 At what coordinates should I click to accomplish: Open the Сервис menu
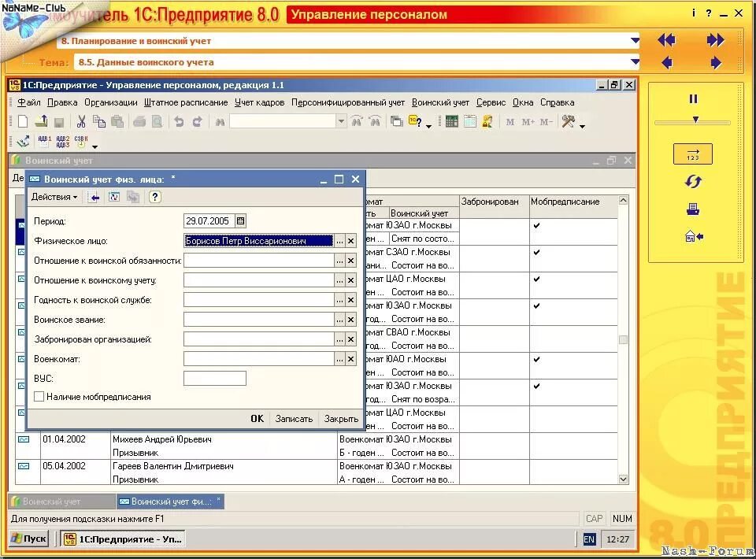[491, 102]
